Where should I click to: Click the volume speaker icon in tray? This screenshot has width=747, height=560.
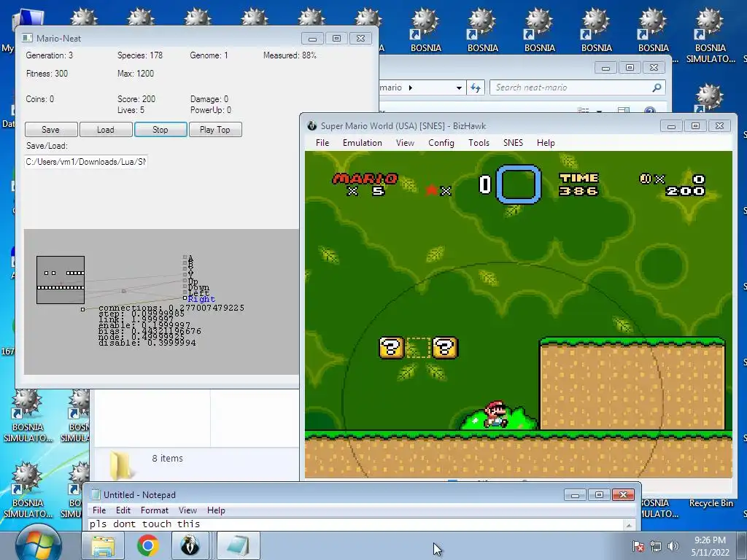point(673,546)
